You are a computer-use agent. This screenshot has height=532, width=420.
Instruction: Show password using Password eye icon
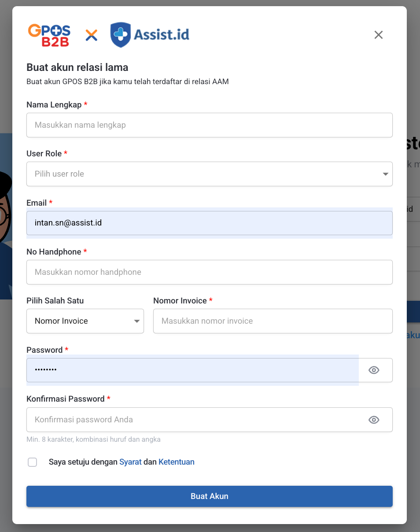pos(374,370)
